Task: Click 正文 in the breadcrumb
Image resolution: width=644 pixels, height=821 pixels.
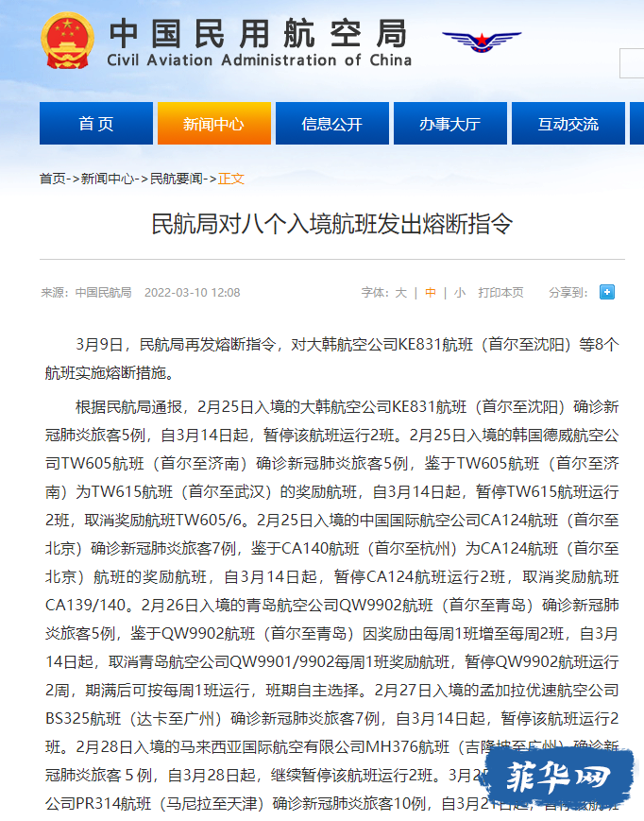Action: point(231,180)
